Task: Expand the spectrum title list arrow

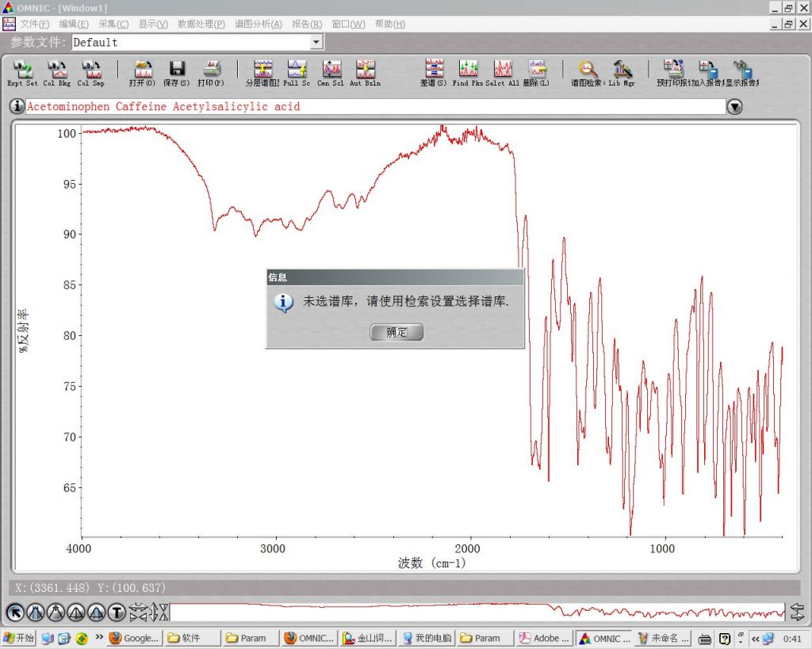Action: [734, 107]
